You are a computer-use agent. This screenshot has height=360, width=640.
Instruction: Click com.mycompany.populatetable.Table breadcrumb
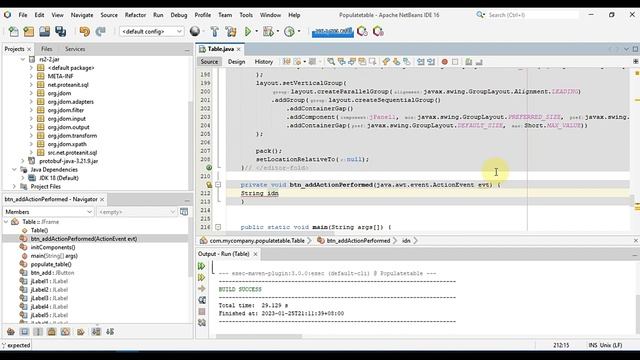[257, 241]
